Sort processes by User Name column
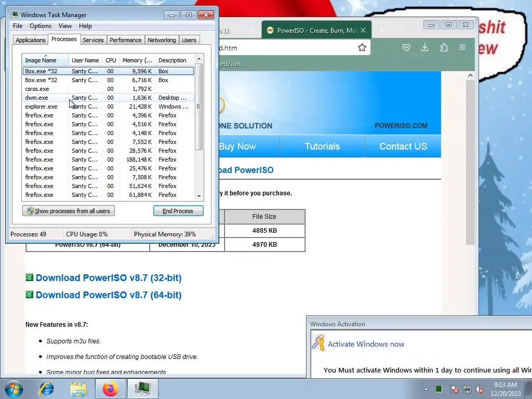The width and height of the screenshot is (532, 399). coord(86,60)
